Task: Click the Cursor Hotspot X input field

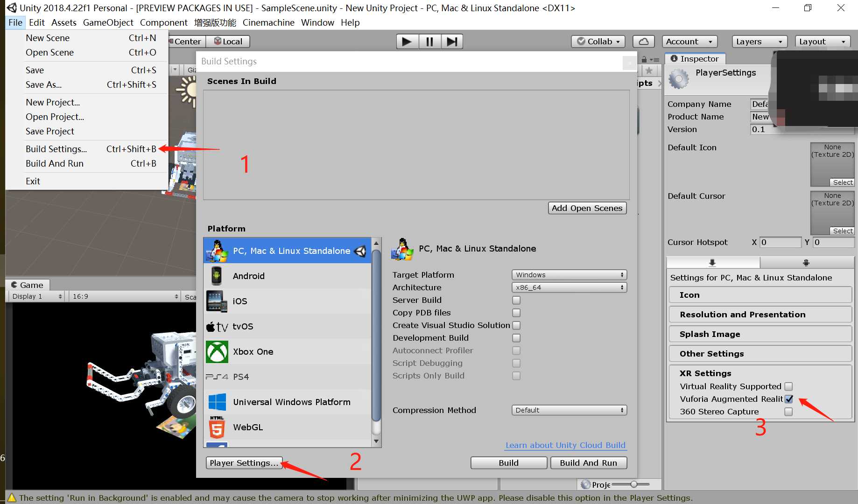Action: click(x=781, y=242)
